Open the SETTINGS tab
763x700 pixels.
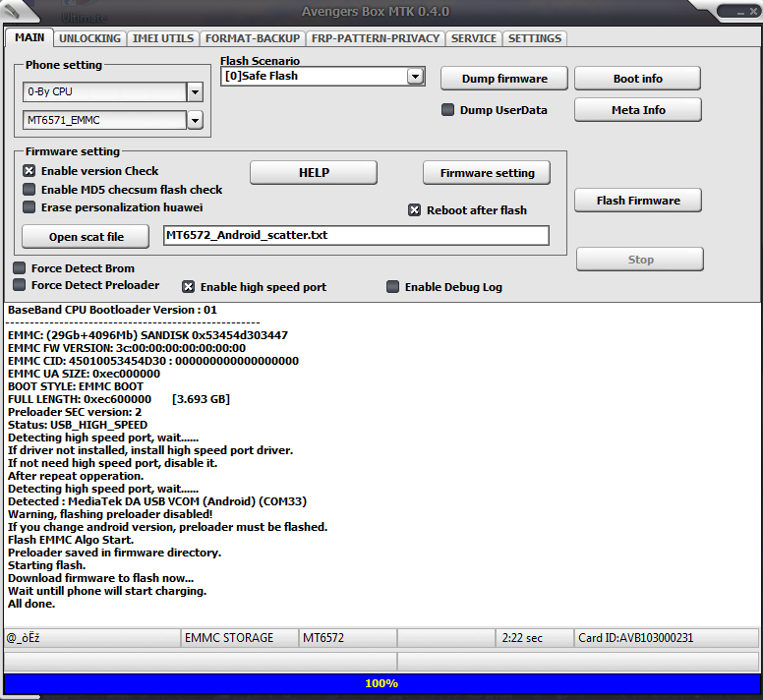pos(534,38)
